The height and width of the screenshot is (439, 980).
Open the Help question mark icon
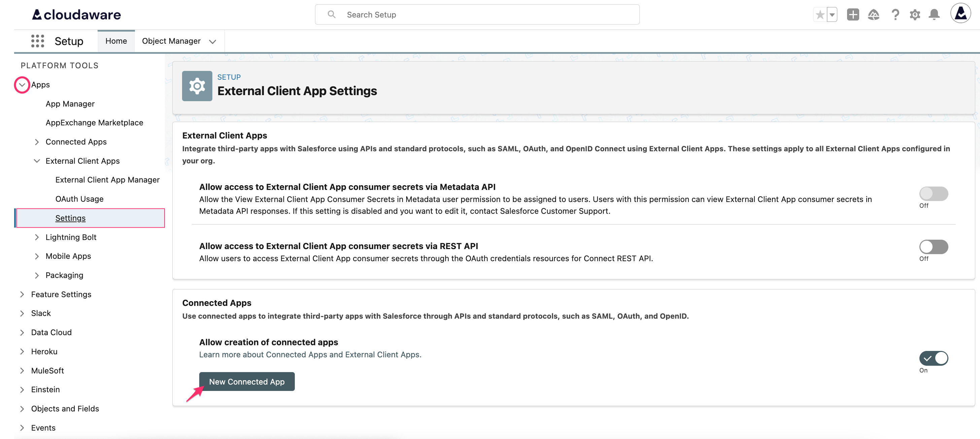pyautogui.click(x=895, y=14)
